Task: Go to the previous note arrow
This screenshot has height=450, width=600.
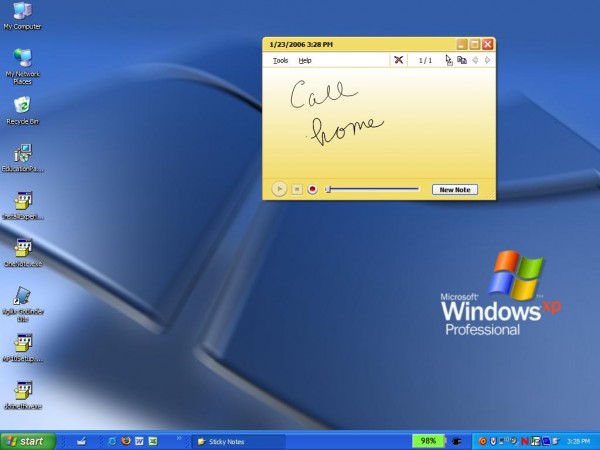Action: pos(475,60)
